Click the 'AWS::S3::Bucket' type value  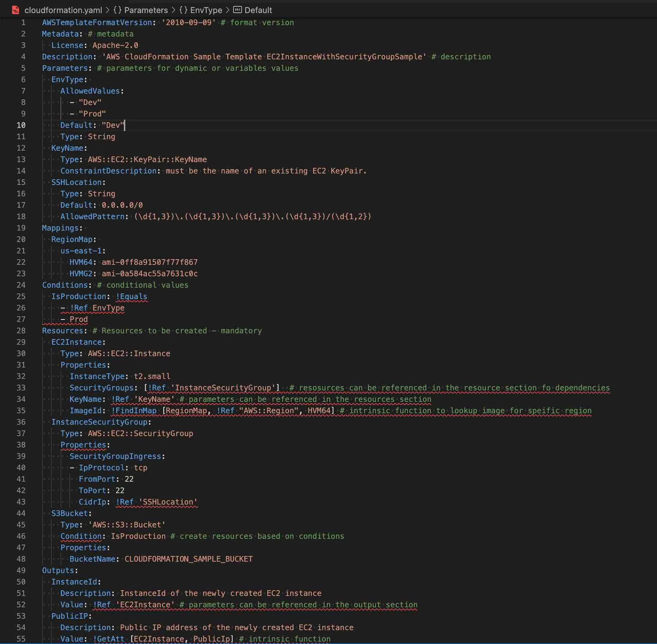pos(127,525)
